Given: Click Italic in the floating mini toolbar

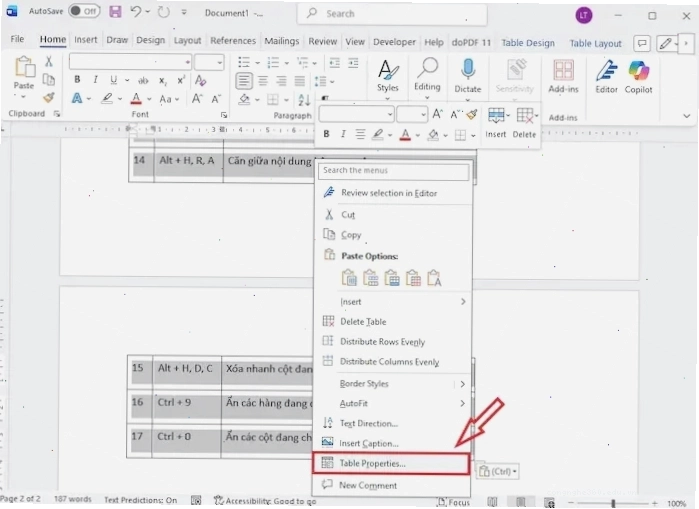Looking at the screenshot, I should tap(343, 134).
